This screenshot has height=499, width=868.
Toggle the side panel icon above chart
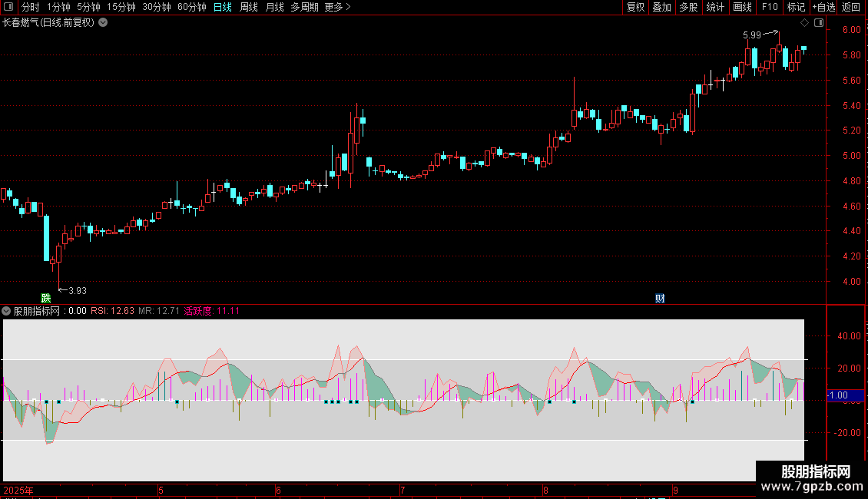click(819, 23)
